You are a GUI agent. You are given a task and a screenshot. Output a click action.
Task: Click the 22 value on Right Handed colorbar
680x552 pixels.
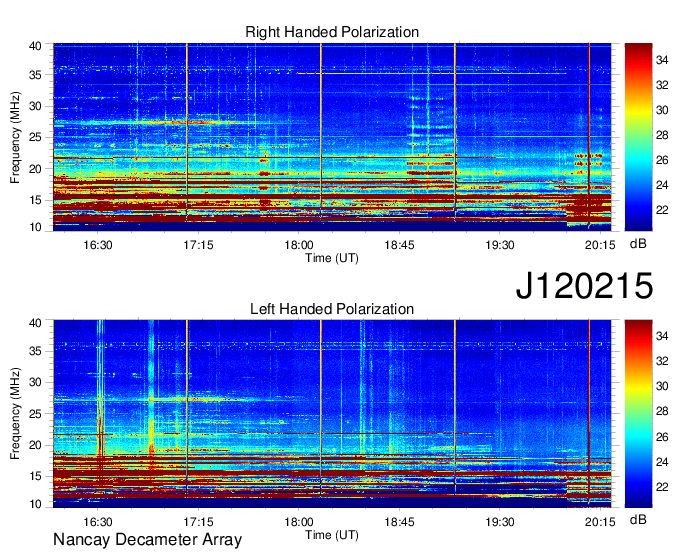click(x=662, y=210)
